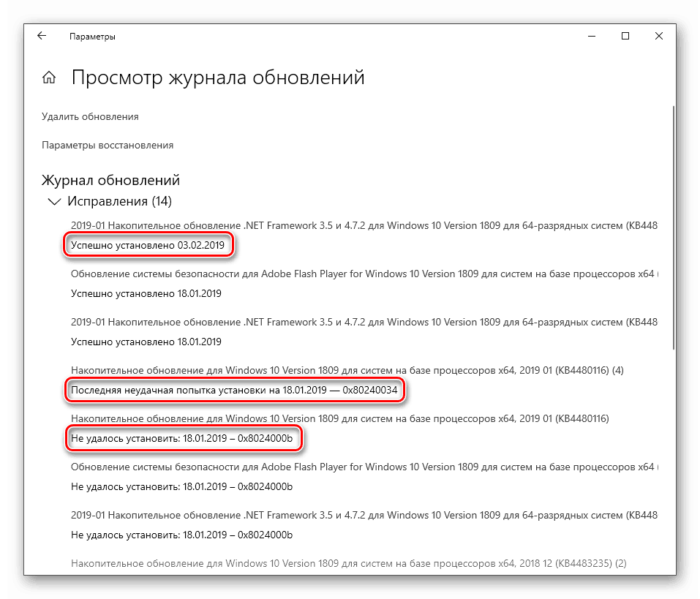Open Settings home via the house icon
The width and height of the screenshot is (700, 599).
point(49,78)
